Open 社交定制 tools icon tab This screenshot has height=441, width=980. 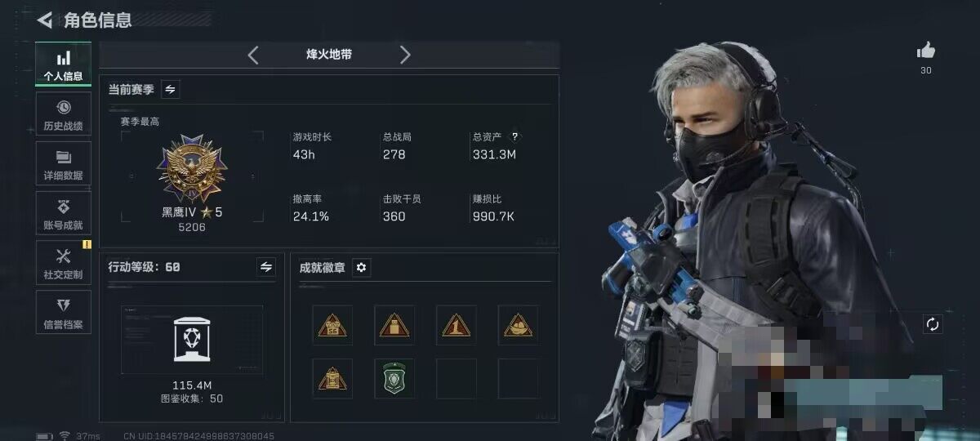click(63, 263)
